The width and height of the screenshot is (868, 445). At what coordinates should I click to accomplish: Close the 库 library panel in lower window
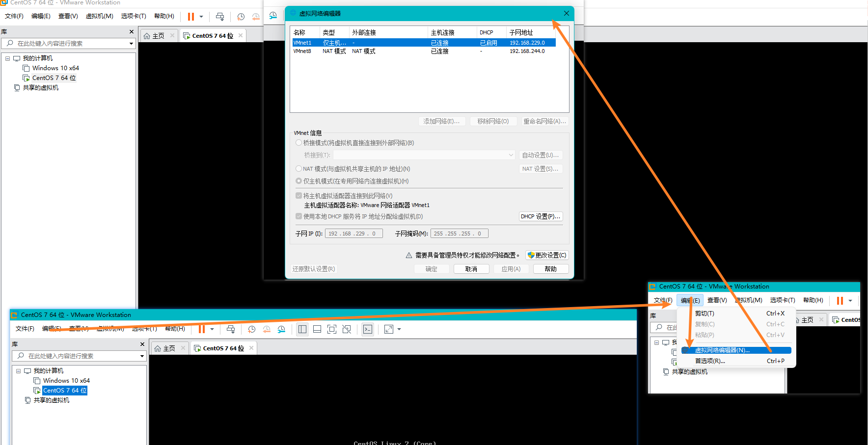click(142, 344)
